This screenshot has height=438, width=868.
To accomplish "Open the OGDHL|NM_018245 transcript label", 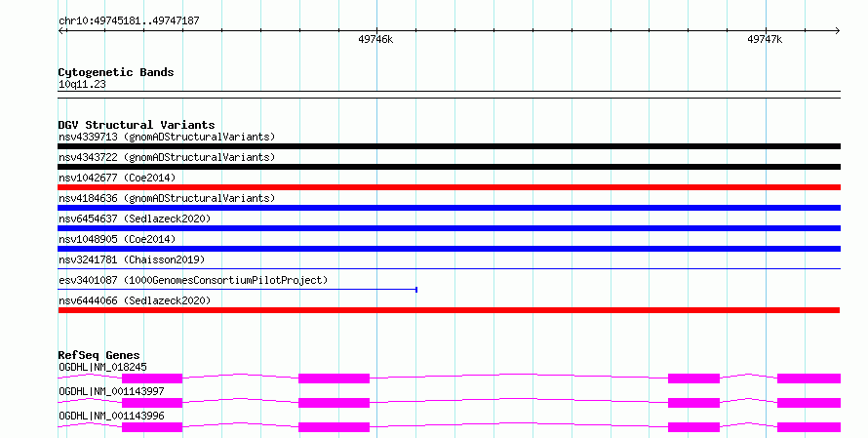I will point(102,367).
